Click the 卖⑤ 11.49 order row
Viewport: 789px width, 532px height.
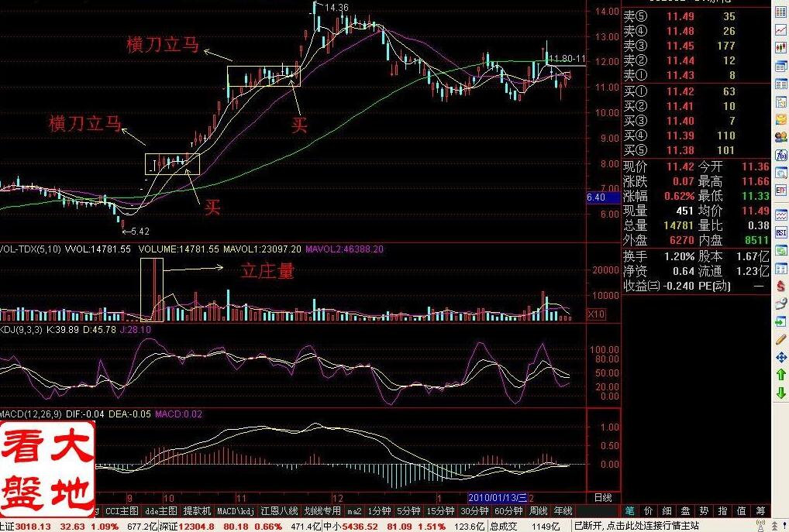696,16
